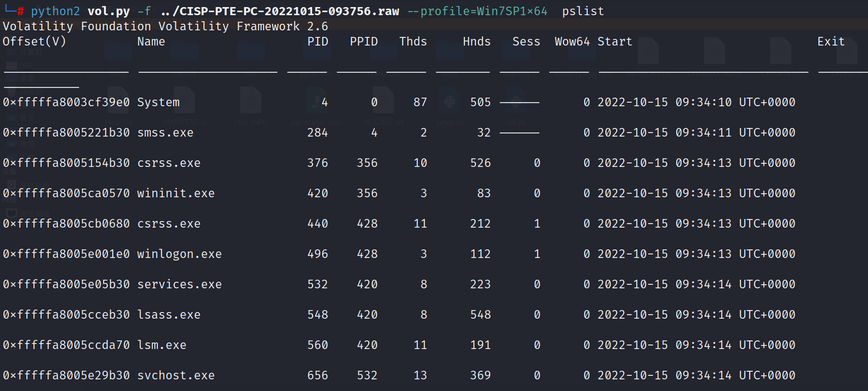Click handle count 526 in csrss.exe row

point(481,163)
